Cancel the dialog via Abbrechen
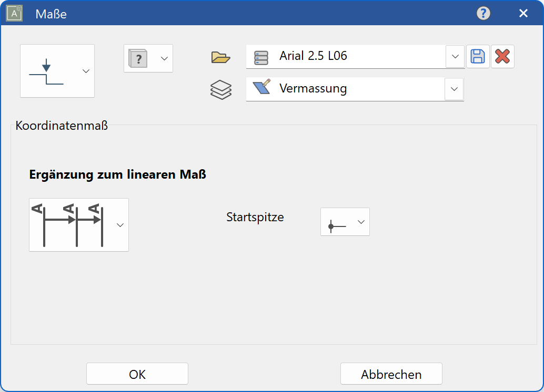The image size is (544, 392). (391, 374)
